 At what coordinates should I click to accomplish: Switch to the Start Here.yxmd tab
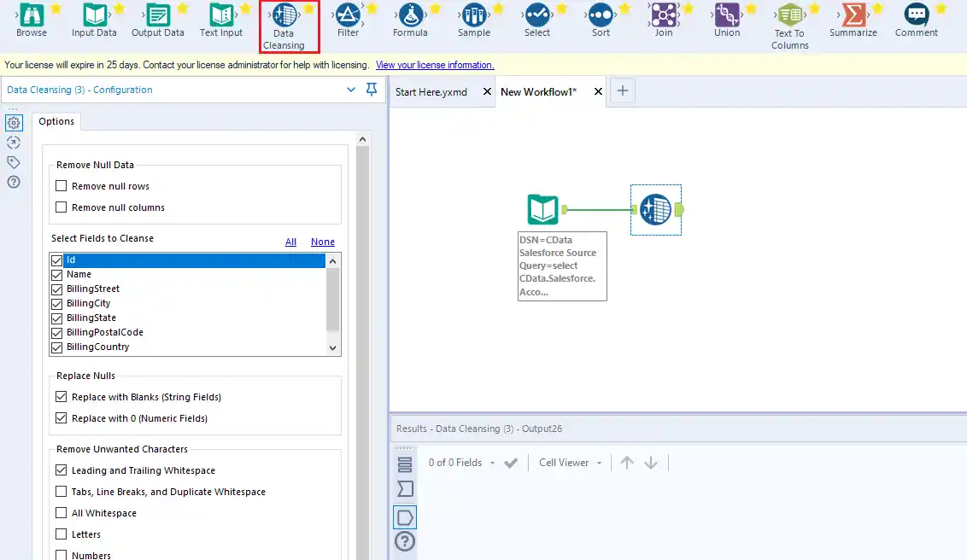431,92
